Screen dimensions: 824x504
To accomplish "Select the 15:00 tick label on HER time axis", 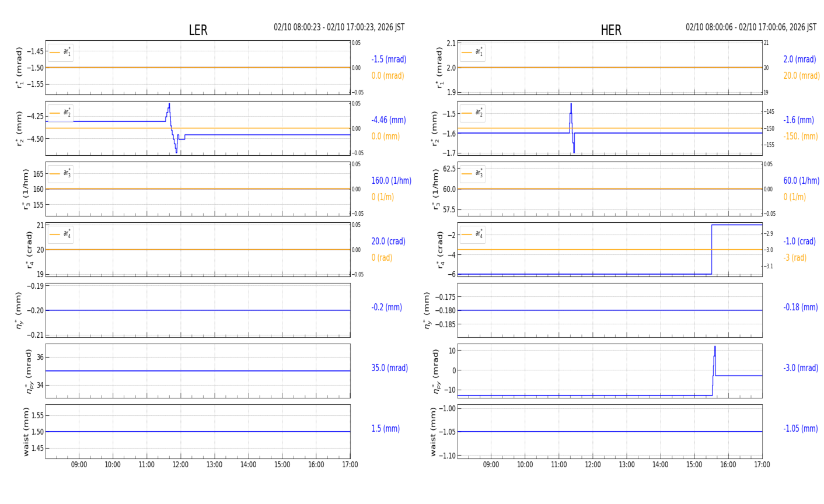I will [x=694, y=465].
